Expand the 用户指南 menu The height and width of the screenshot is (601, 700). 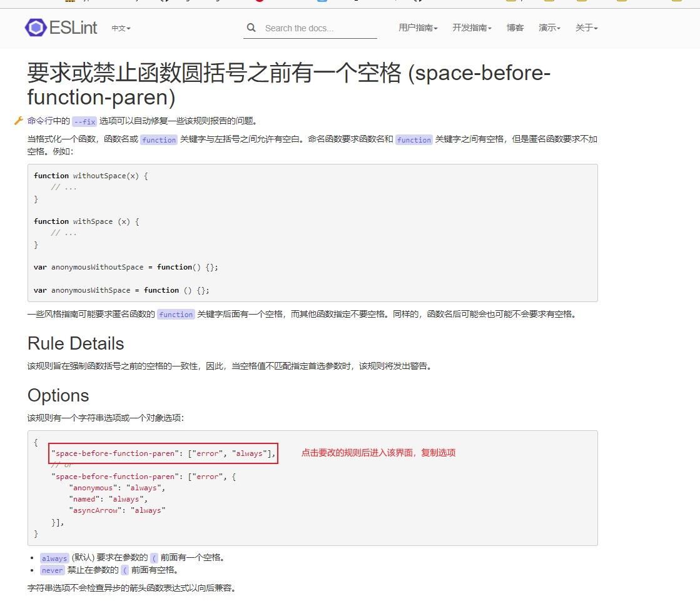coord(418,28)
